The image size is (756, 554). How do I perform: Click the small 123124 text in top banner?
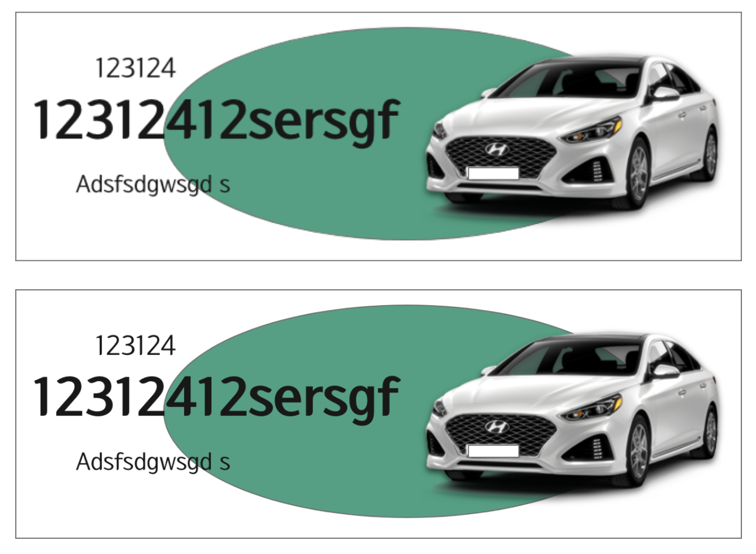point(135,68)
